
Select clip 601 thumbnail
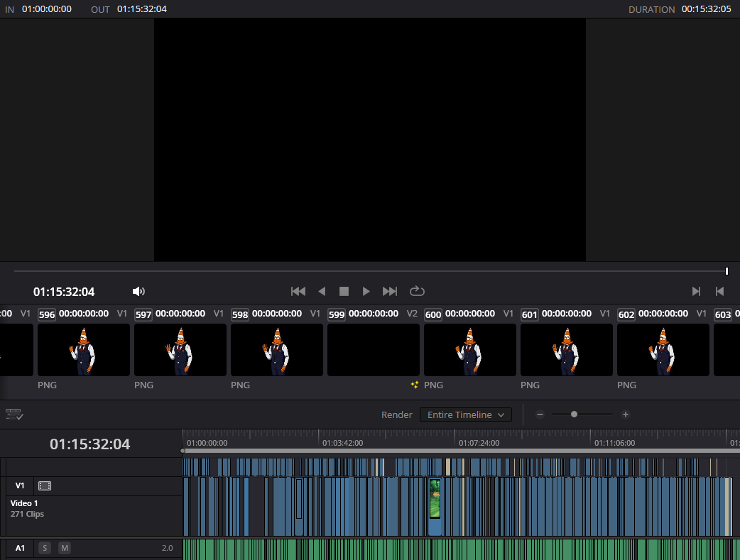point(566,350)
